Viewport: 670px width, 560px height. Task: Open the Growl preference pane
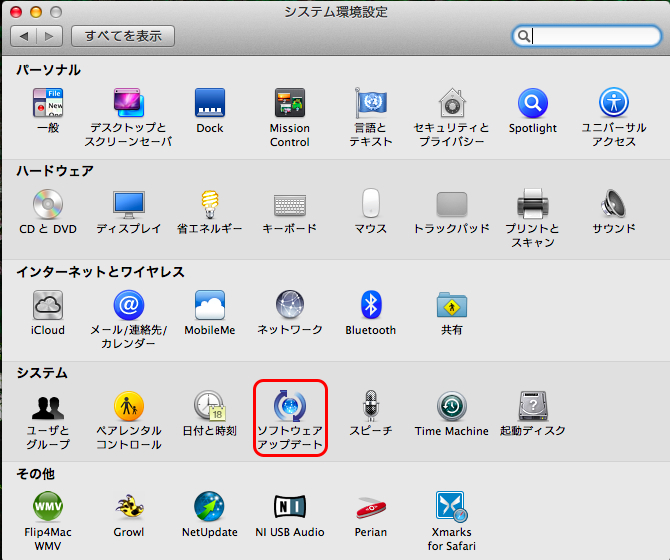click(128, 507)
